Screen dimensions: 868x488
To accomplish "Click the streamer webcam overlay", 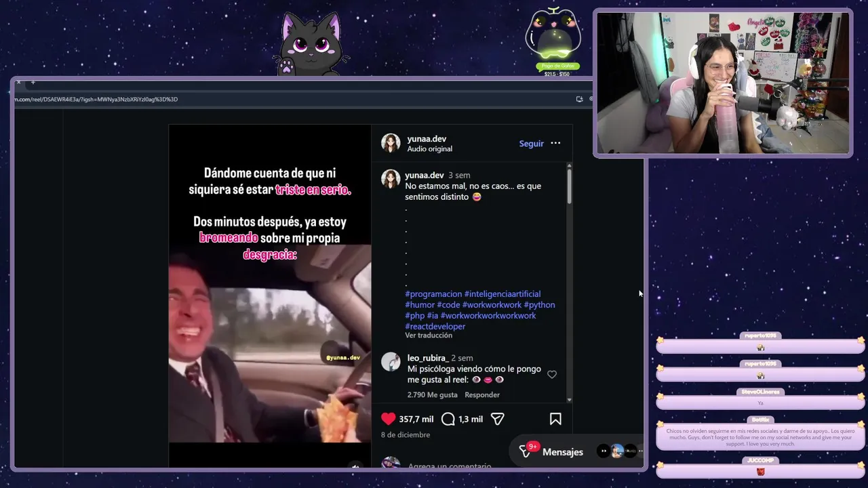I will pos(723,83).
